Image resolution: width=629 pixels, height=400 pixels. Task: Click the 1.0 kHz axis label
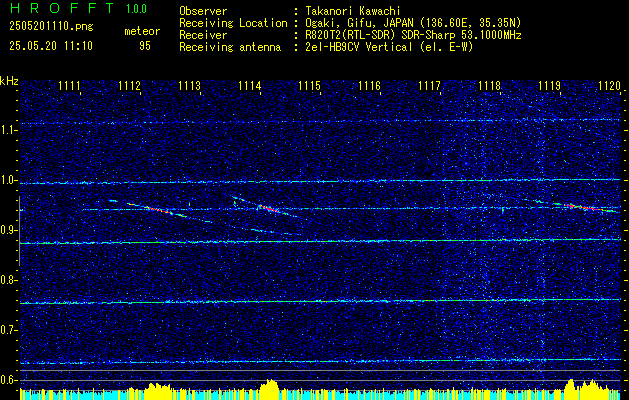tap(7, 180)
